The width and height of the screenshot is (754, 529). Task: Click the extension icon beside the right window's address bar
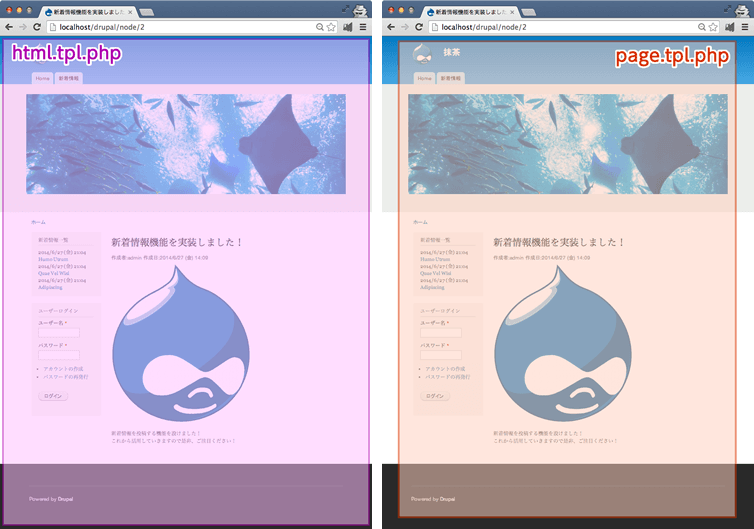pos(730,27)
